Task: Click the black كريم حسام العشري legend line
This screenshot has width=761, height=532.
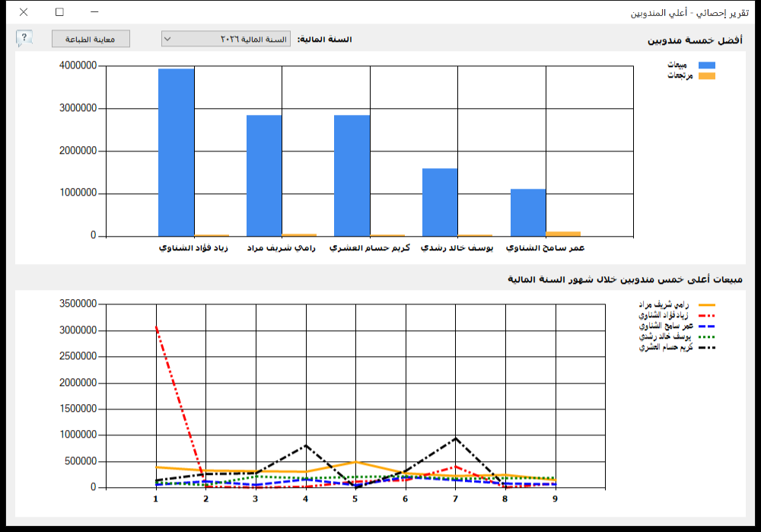Action: 707,348
